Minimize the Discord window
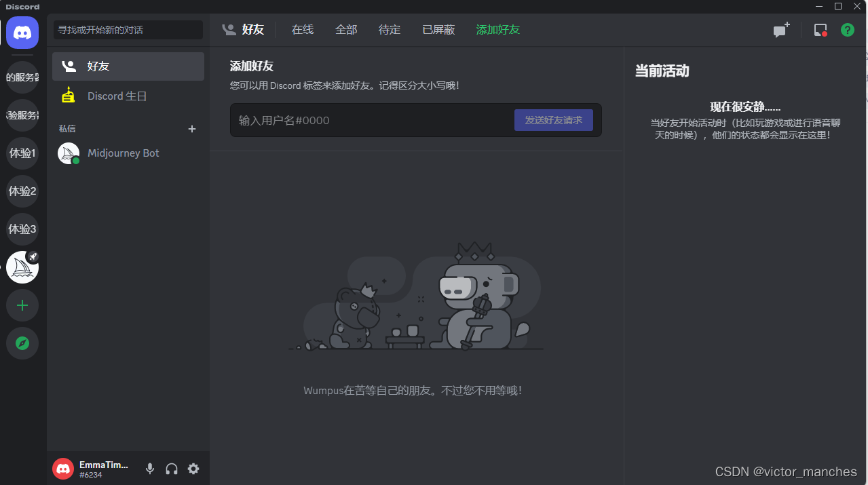This screenshot has width=868, height=485. click(820, 6)
